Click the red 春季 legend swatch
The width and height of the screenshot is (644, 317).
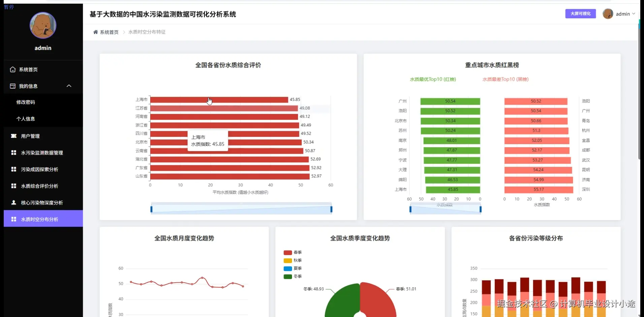pyautogui.click(x=288, y=252)
